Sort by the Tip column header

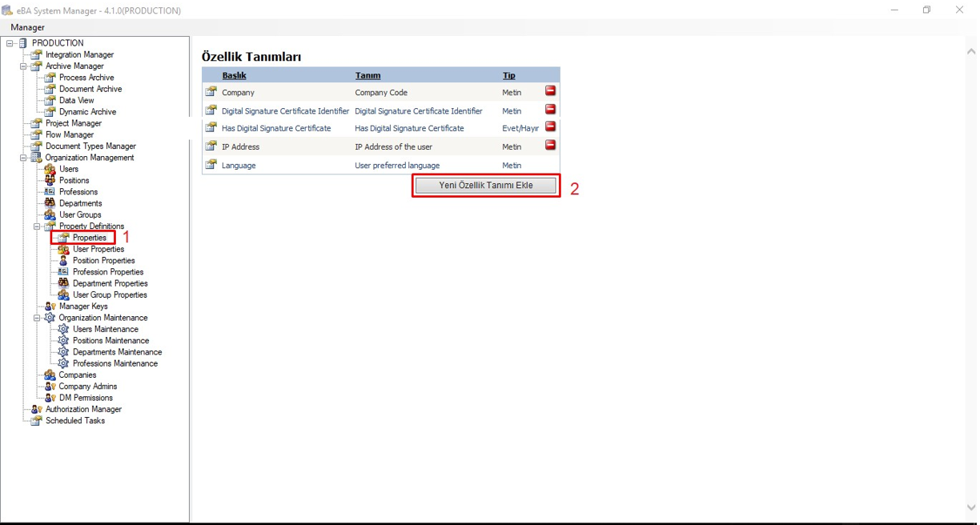tap(508, 75)
